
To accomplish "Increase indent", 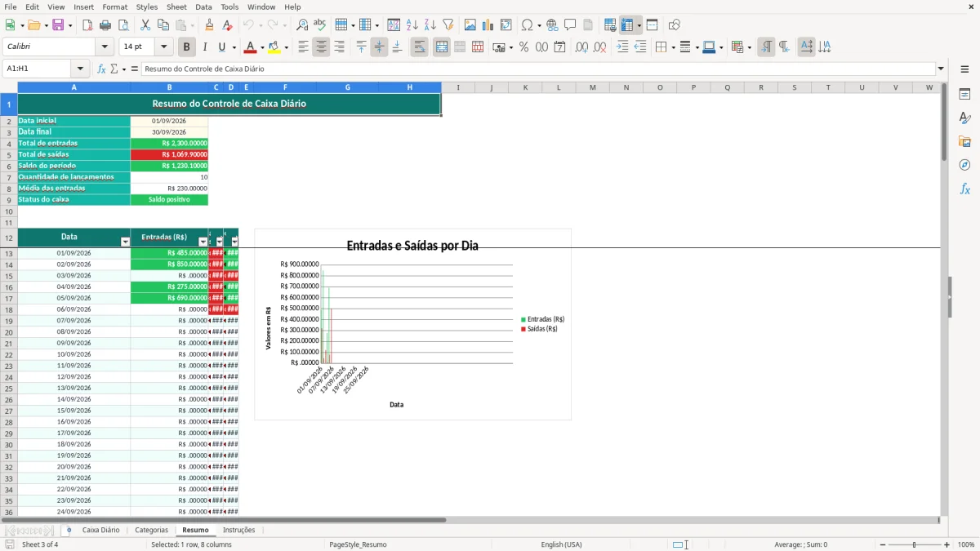I will pos(622,47).
